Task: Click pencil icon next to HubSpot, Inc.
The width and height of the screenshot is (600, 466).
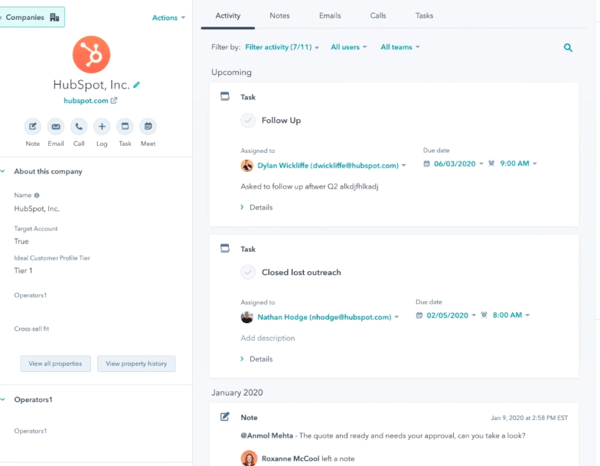Action: click(137, 85)
